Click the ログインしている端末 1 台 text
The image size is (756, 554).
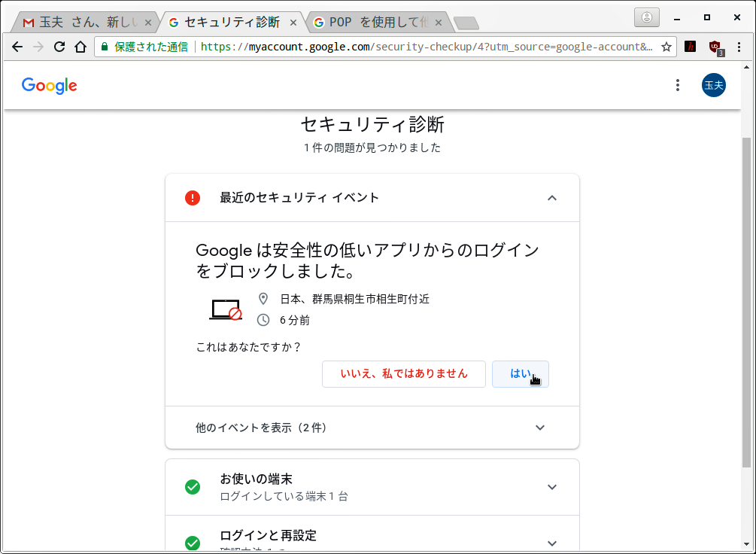coord(284,496)
